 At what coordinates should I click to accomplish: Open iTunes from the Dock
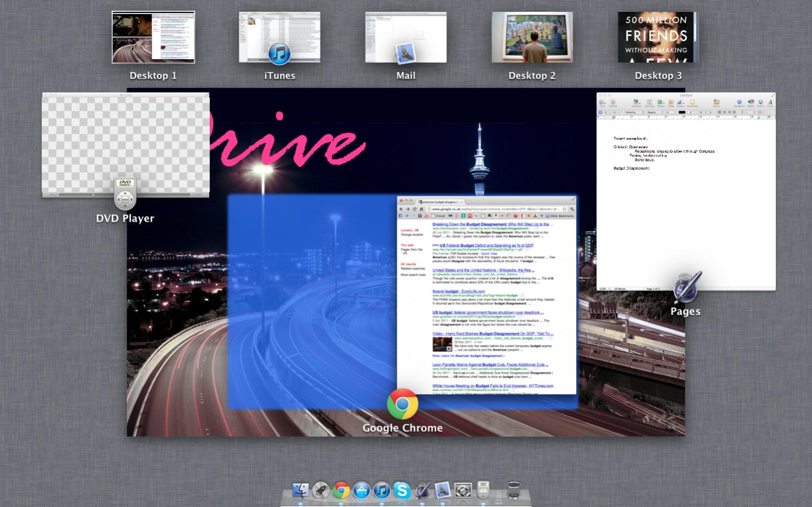pos(381,490)
